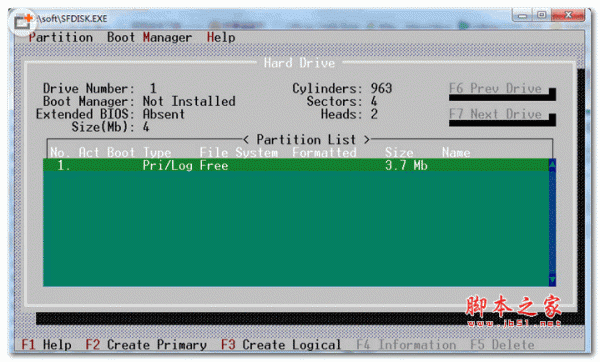This screenshot has width=600, height=362.
Task: Click the 'Not Installed' boot manager value
Action: [189, 101]
